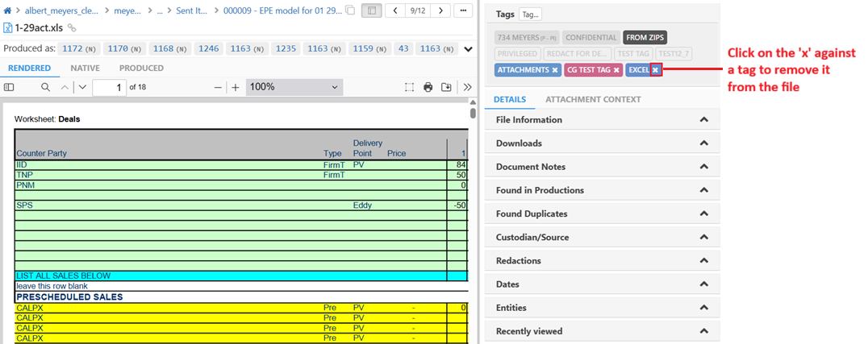Click the Tag... button
The image size is (868, 344).
coord(530,15)
